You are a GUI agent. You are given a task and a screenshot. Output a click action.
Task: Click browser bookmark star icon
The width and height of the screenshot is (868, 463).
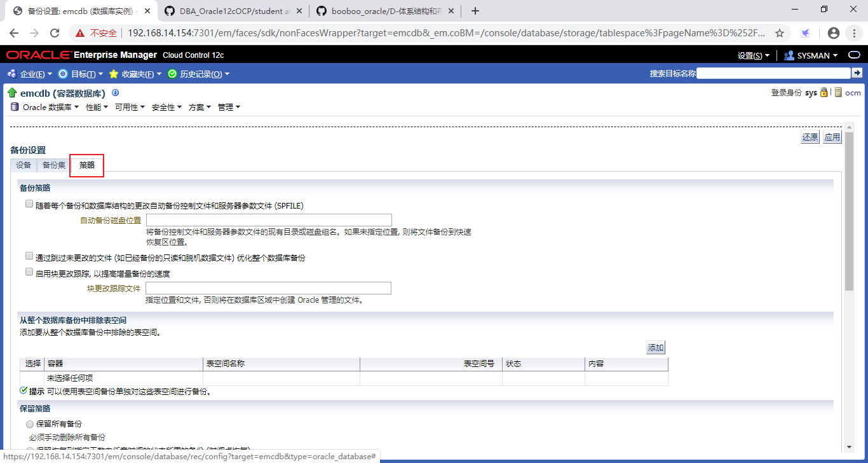[x=780, y=33]
